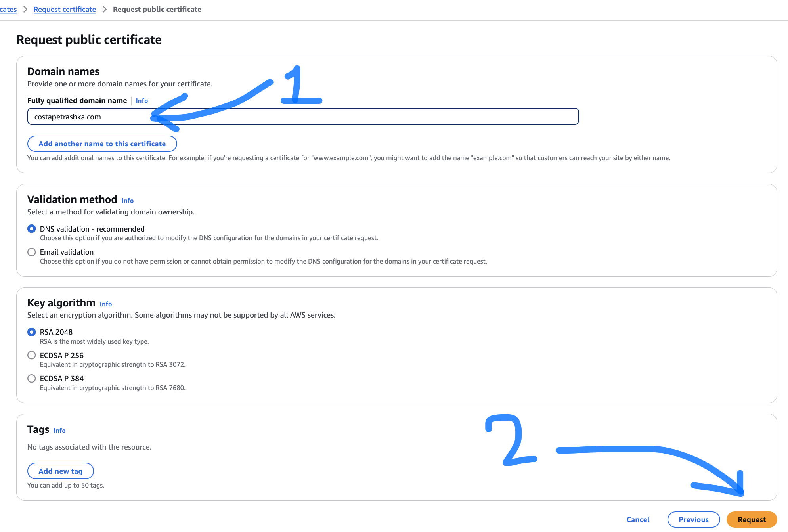The image size is (788, 532).
Task: Cancel the certificate request
Action: 638,519
